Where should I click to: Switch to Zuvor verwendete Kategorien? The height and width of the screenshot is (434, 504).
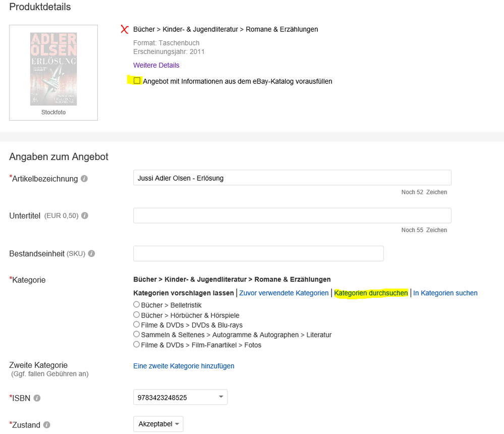pos(284,293)
